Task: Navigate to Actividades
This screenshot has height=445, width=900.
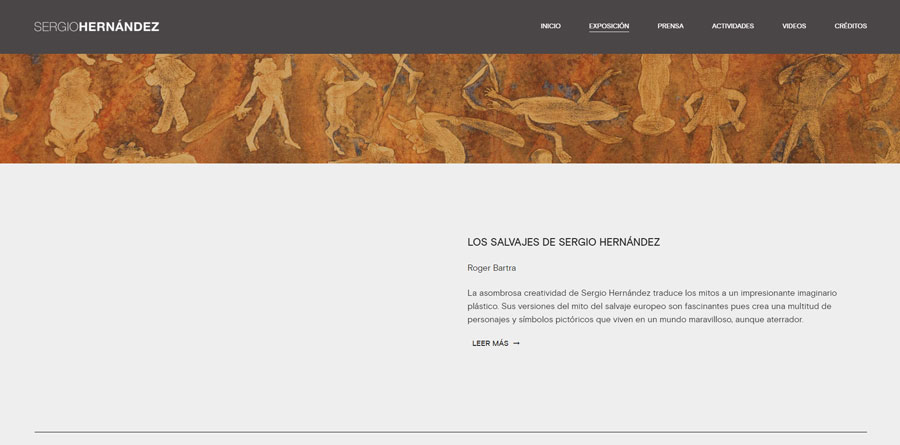Action: (x=733, y=26)
